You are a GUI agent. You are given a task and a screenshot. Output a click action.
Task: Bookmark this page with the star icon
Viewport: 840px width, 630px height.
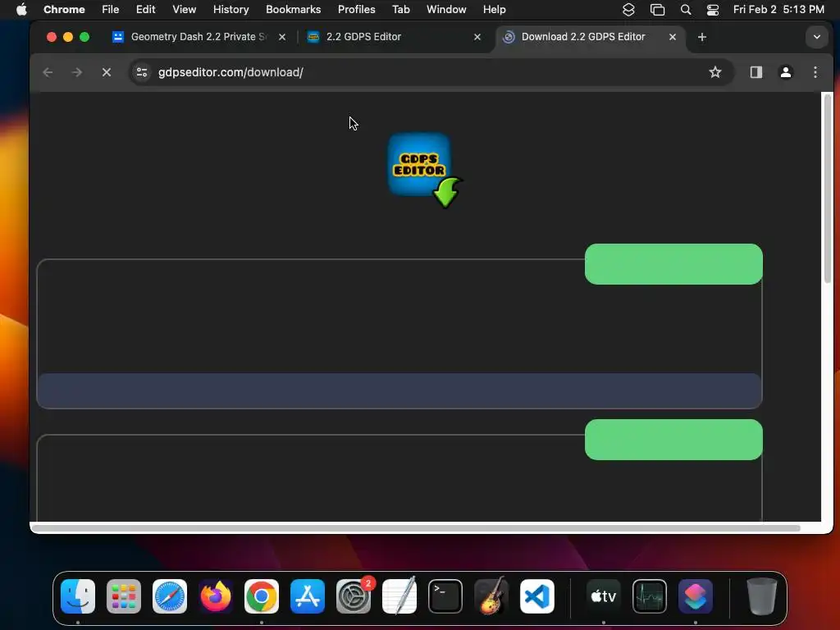(x=714, y=72)
